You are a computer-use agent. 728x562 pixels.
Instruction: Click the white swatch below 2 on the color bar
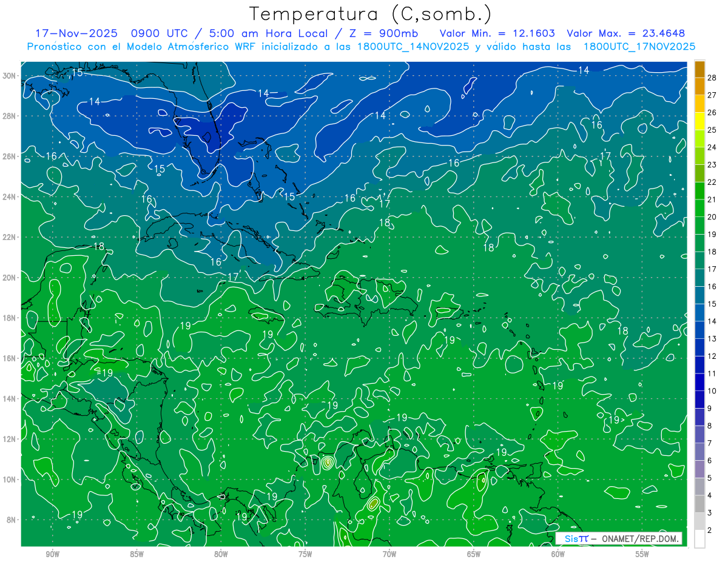(x=699, y=538)
